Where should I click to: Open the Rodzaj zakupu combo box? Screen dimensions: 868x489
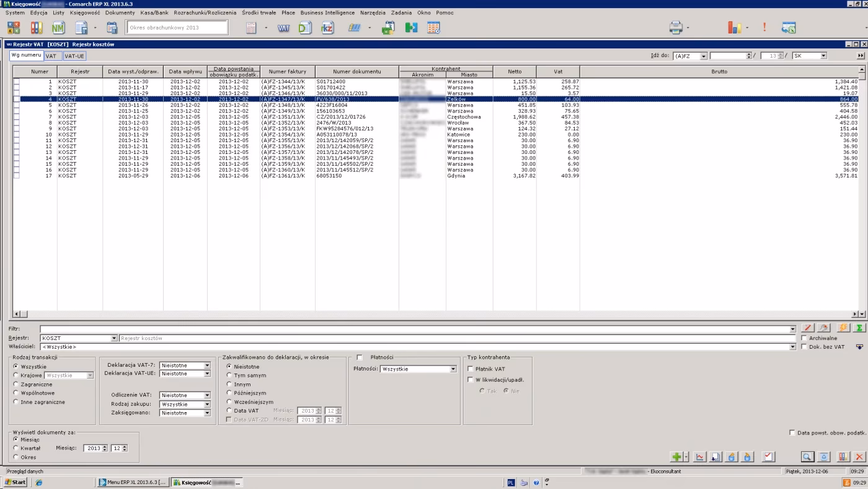pyautogui.click(x=207, y=404)
